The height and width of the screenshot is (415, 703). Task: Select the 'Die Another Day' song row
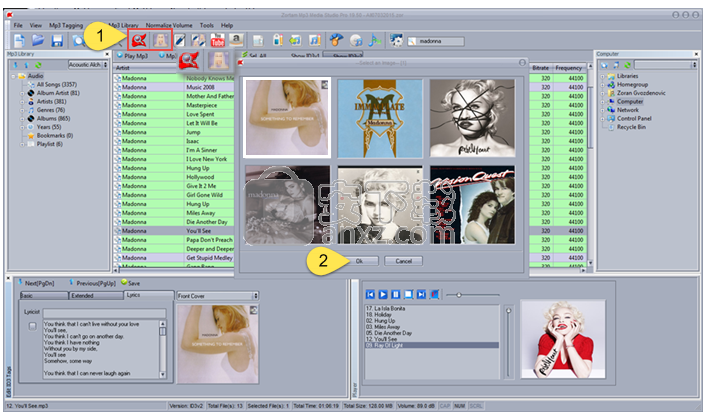tap(174, 222)
